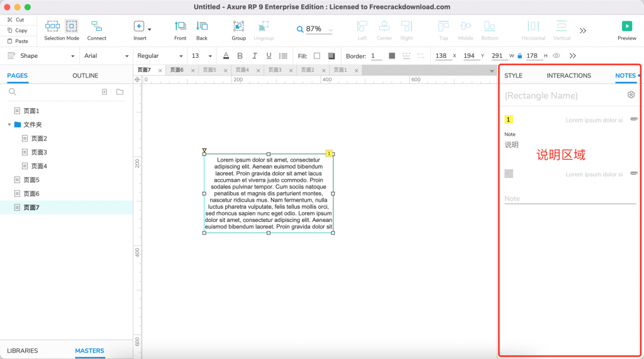
Task: Toggle bold text formatting
Action: (240, 56)
